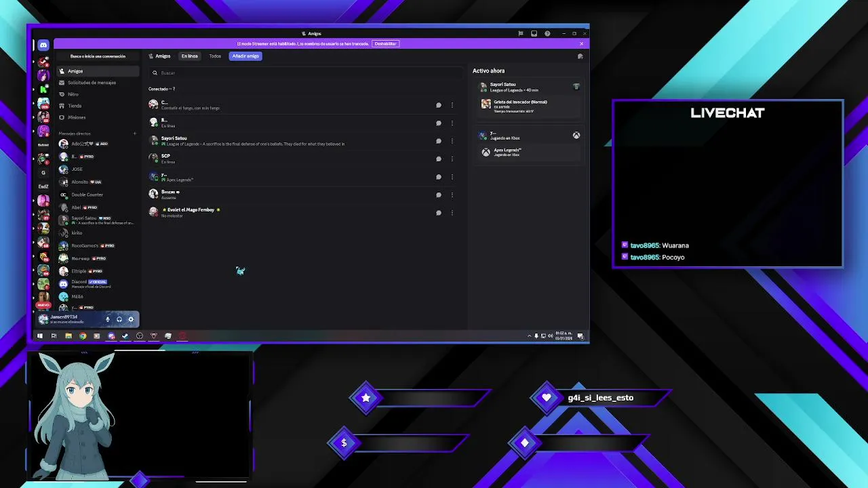Open Solicitudes de mensajes
The width and height of the screenshot is (868, 488).
98,83
